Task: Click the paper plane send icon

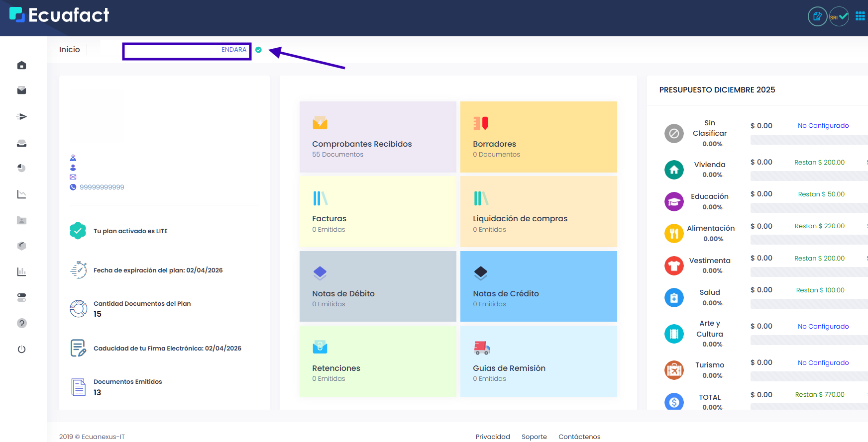Action: (x=21, y=117)
